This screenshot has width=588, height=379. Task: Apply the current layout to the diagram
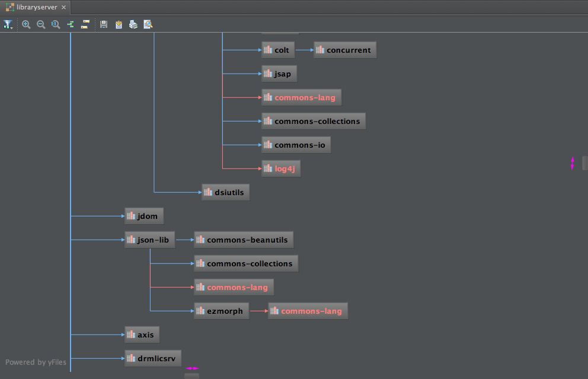71,25
